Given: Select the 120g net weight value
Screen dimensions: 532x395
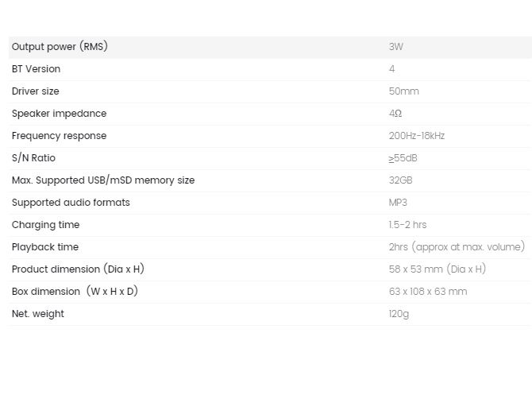Looking at the screenshot, I should (399, 314).
